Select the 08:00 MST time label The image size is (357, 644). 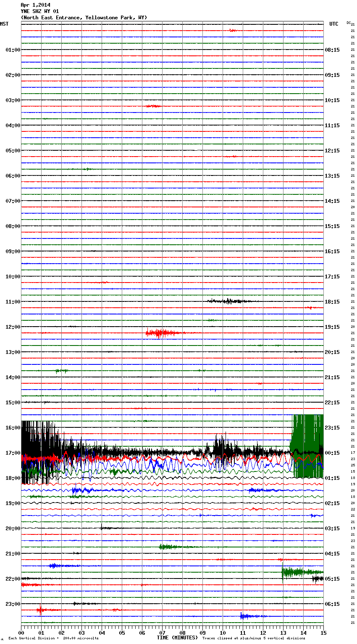[x=13, y=226]
